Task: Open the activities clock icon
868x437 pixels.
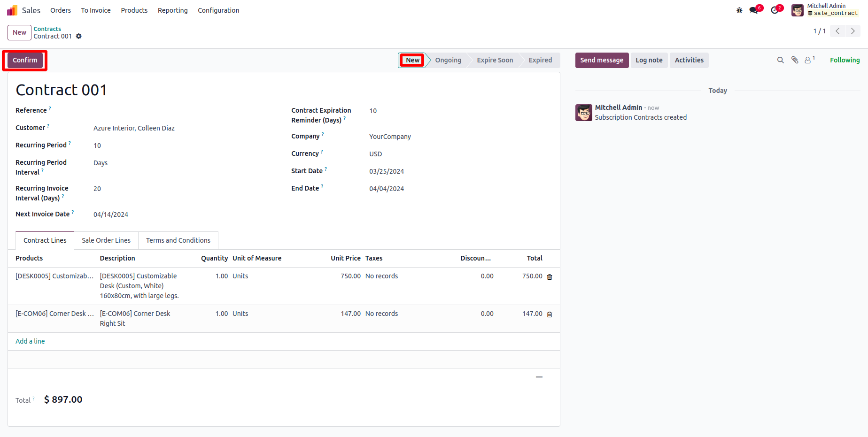Action: (775, 10)
